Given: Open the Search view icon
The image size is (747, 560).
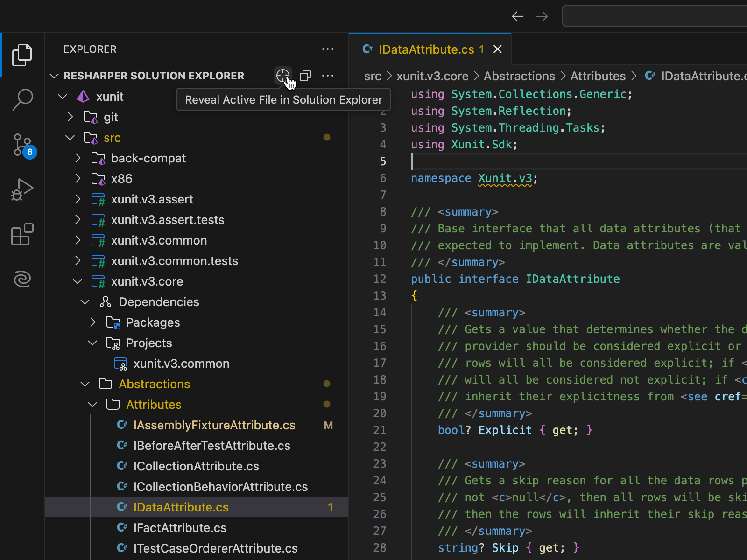Looking at the screenshot, I should click(22, 100).
